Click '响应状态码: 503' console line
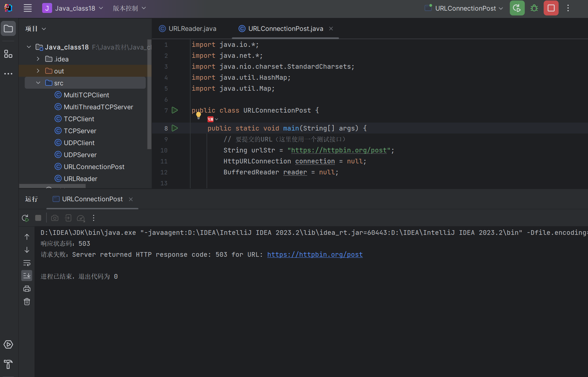 click(65, 243)
